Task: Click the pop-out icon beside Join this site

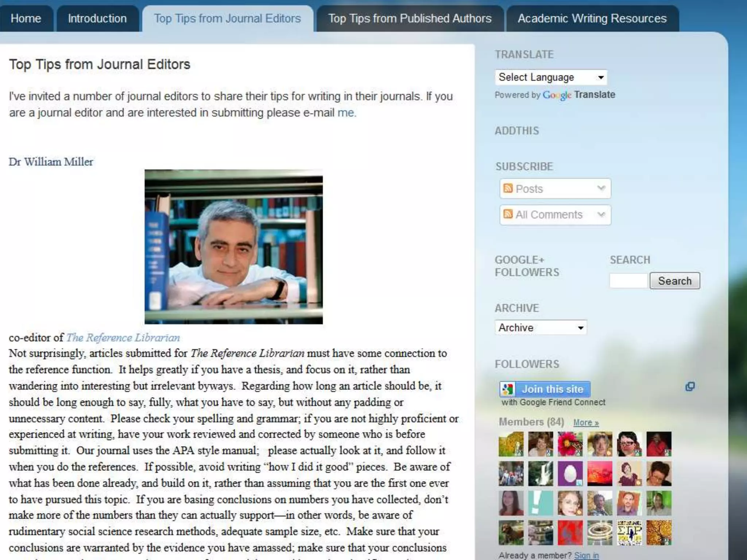Action: (690, 386)
